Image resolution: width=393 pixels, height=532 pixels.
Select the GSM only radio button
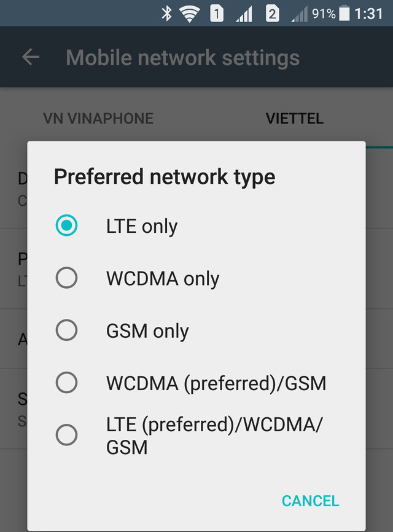click(x=66, y=331)
